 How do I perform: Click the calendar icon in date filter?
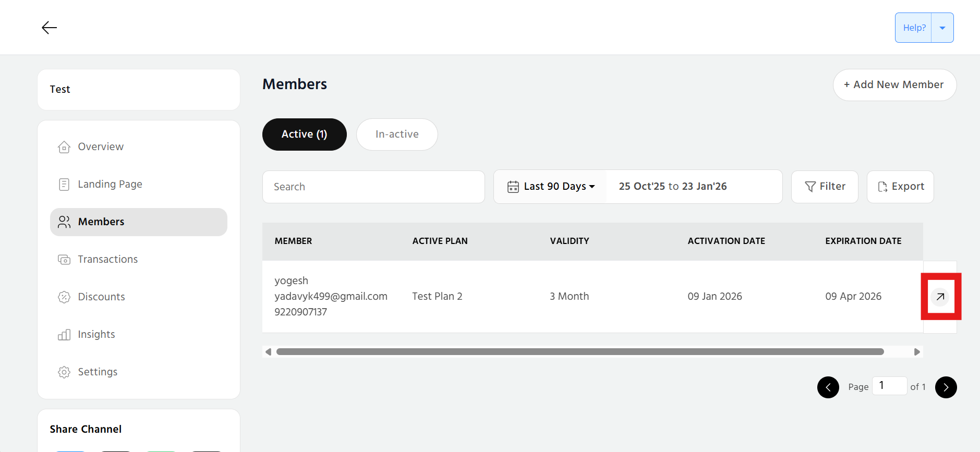tap(513, 187)
